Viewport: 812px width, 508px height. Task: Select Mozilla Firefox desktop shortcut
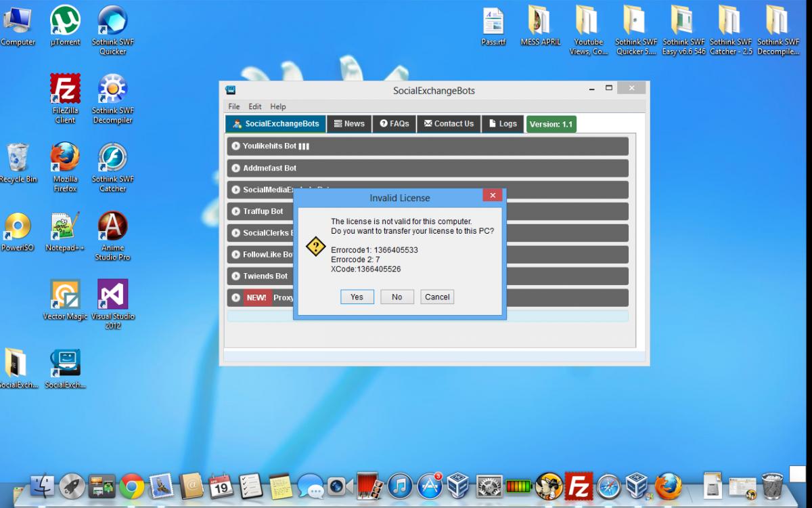coord(66,168)
